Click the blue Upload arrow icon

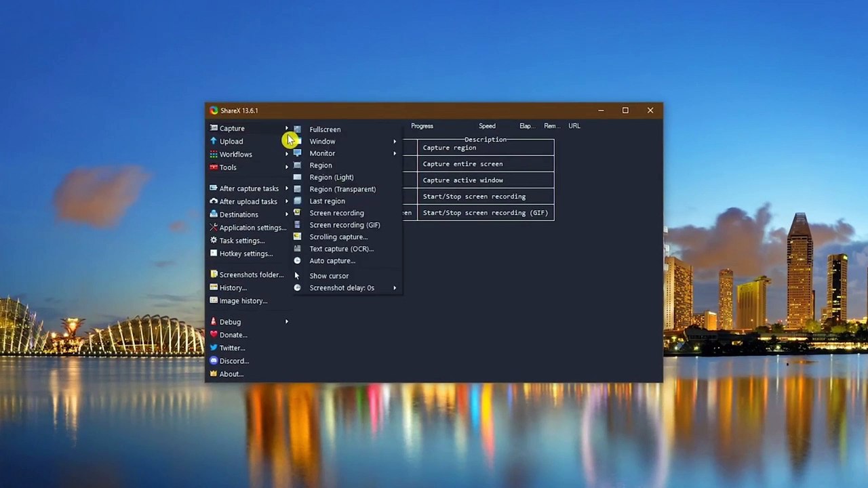tap(214, 141)
